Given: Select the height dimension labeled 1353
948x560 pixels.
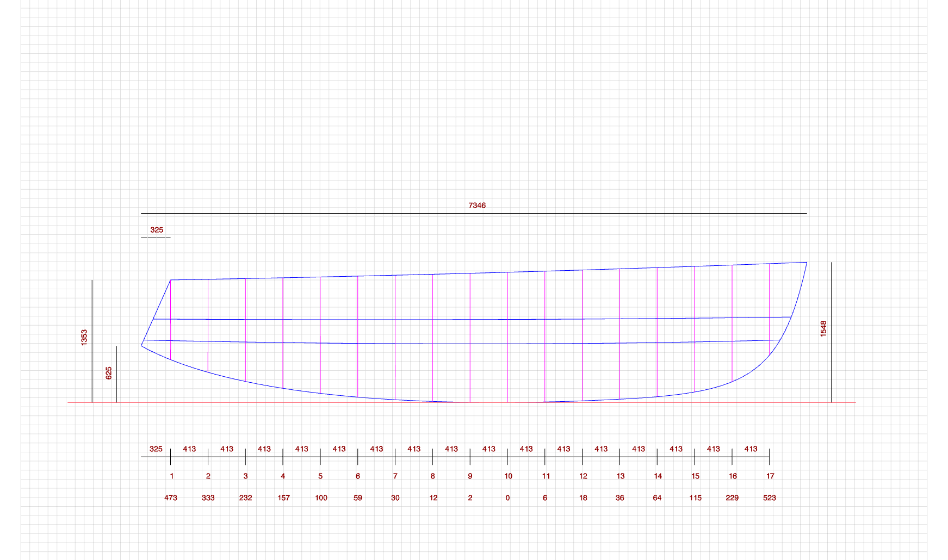Looking at the screenshot, I should click(x=84, y=337).
